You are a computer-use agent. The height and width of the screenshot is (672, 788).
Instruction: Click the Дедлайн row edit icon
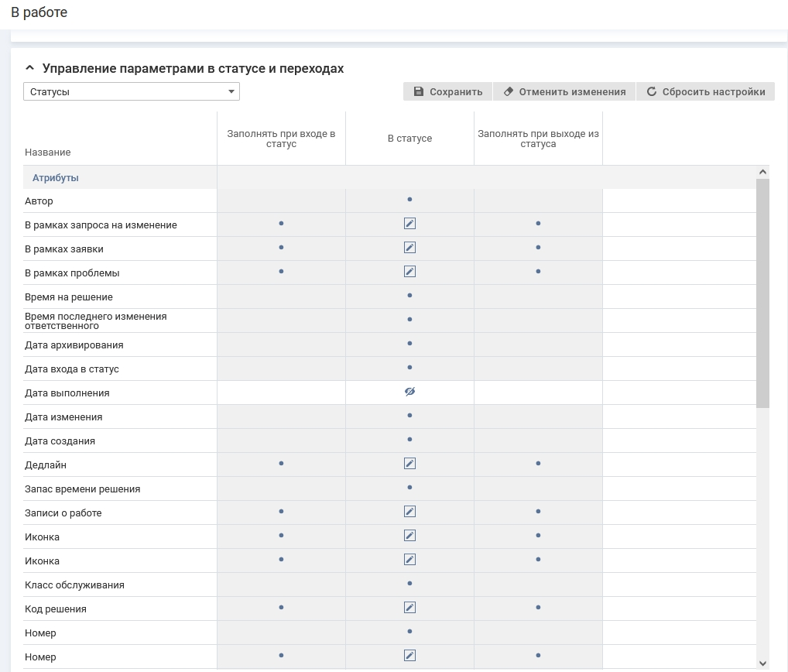[x=409, y=464]
